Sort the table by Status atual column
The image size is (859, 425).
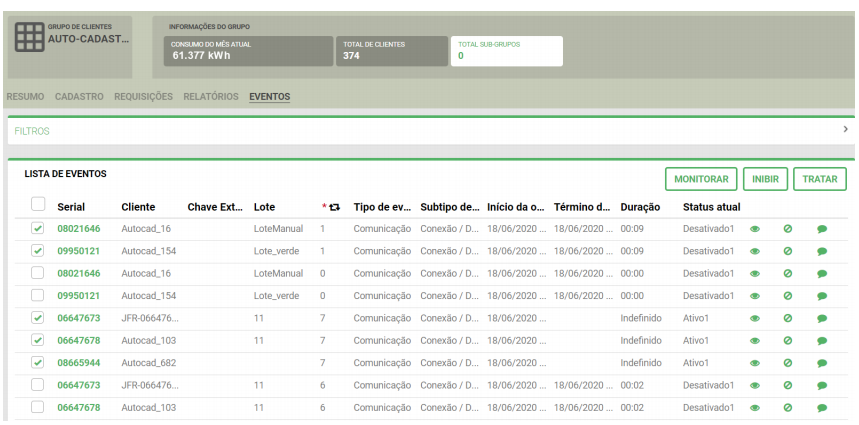pyautogui.click(x=711, y=207)
